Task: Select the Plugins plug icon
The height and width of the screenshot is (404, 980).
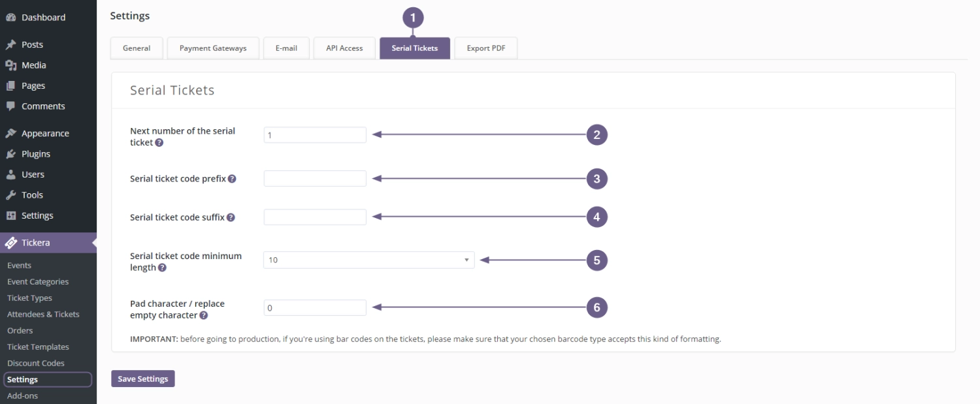Action: pos(10,153)
